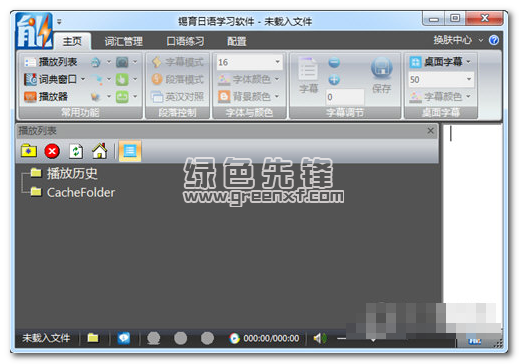Select the 播放历史 folder in tree

72,173
